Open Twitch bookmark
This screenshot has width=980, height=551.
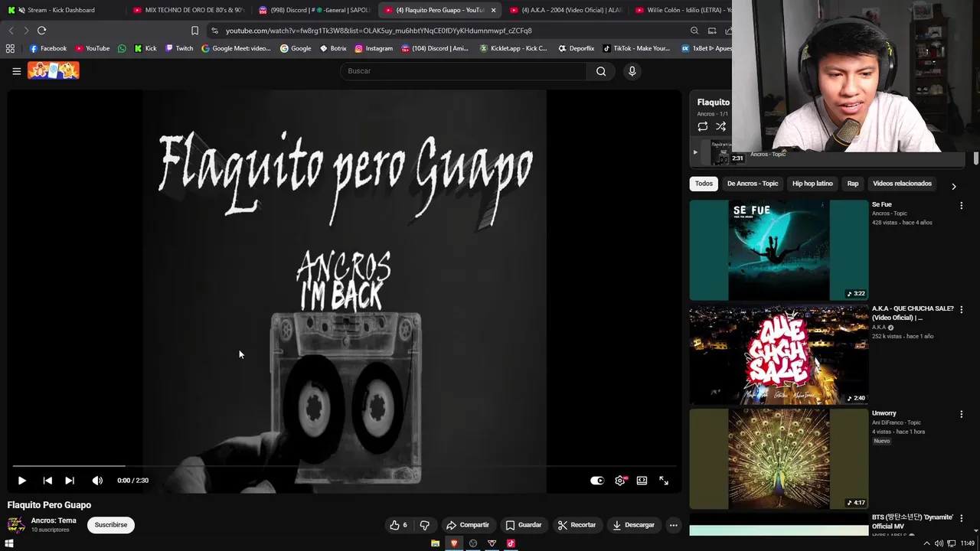point(180,48)
